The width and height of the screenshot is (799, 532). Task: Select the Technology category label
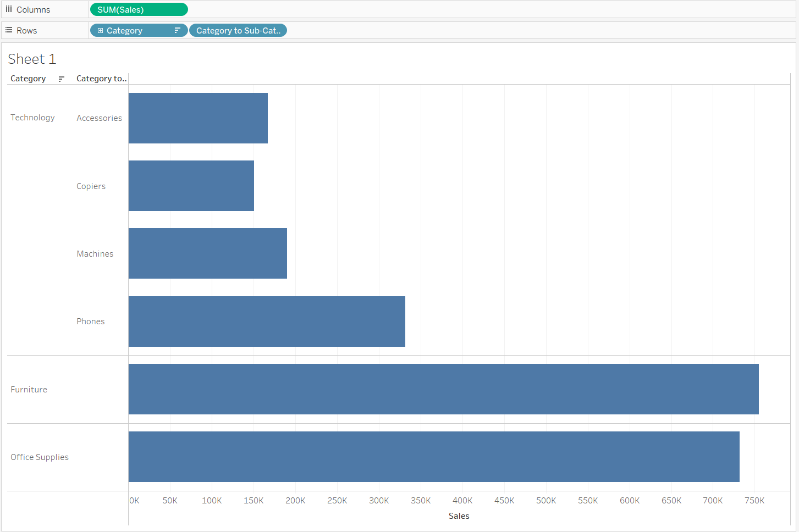(x=32, y=118)
